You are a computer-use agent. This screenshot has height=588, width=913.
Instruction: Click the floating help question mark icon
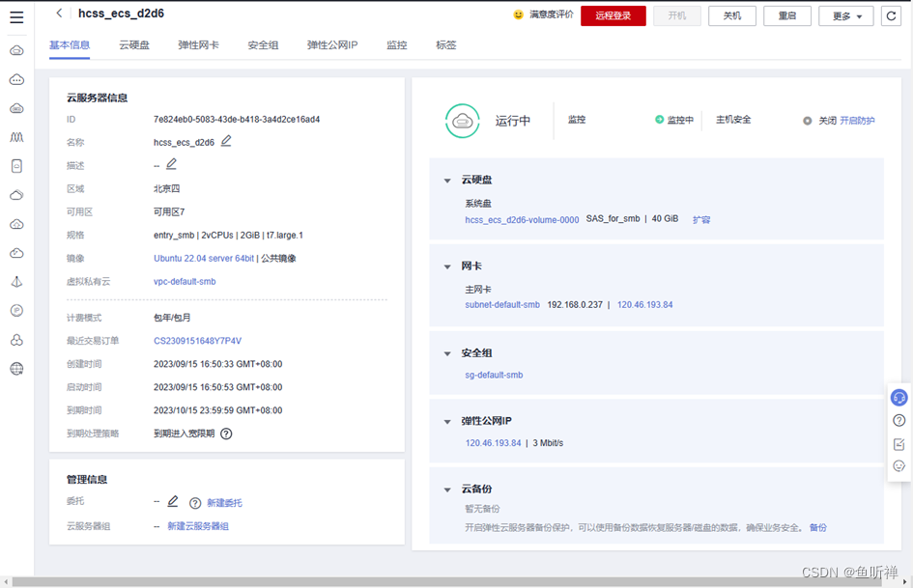[899, 420]
